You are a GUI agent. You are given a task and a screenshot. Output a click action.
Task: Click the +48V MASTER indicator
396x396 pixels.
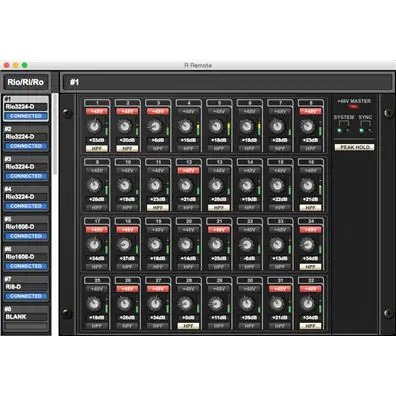pyautogui.click(x=353, y=107)
